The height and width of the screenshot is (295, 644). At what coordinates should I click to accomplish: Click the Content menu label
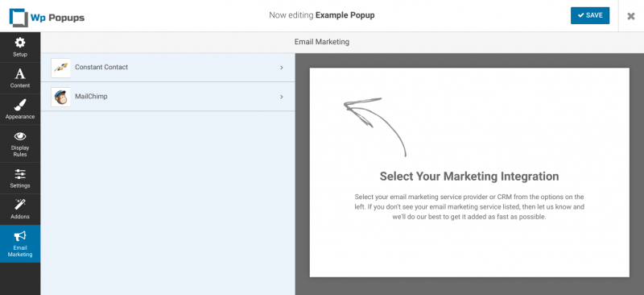point(20,85)
